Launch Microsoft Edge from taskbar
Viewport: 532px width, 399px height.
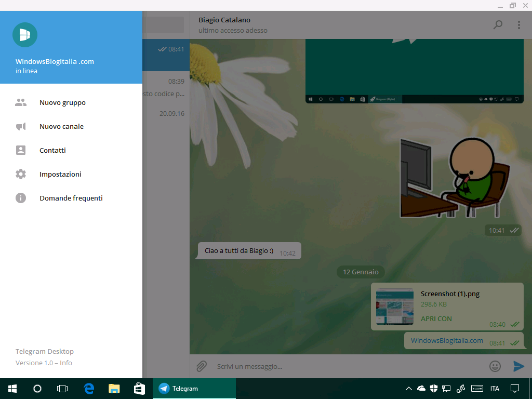(89, 389)
